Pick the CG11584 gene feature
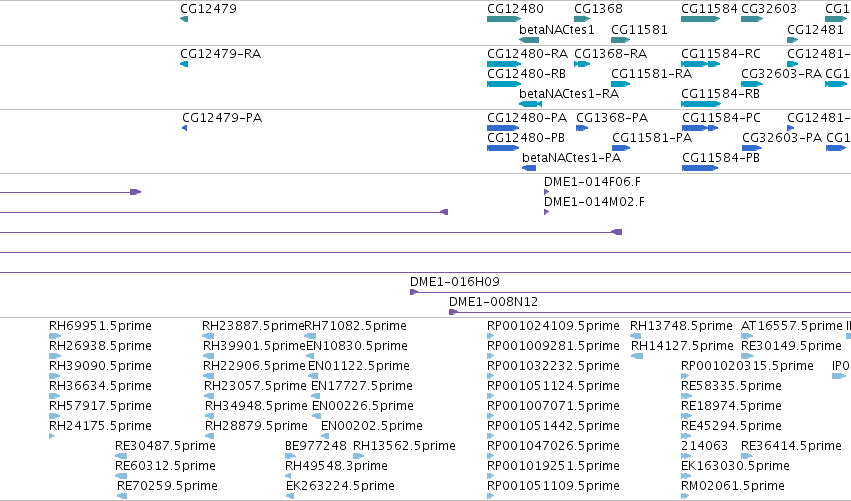Image resolution: width=851 pixels, height=501 pixels. [700, 19]
